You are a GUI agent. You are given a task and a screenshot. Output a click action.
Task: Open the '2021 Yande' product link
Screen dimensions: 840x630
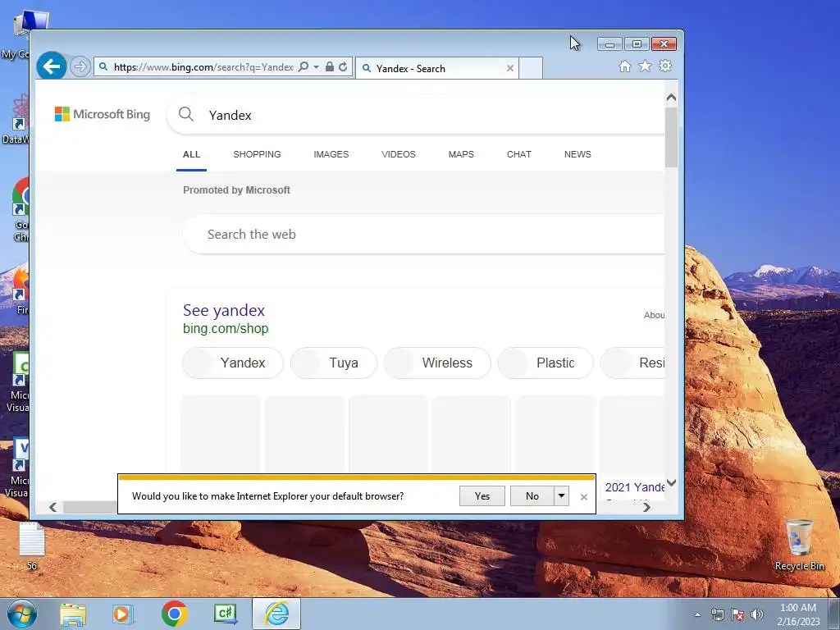tap(635, 487)
